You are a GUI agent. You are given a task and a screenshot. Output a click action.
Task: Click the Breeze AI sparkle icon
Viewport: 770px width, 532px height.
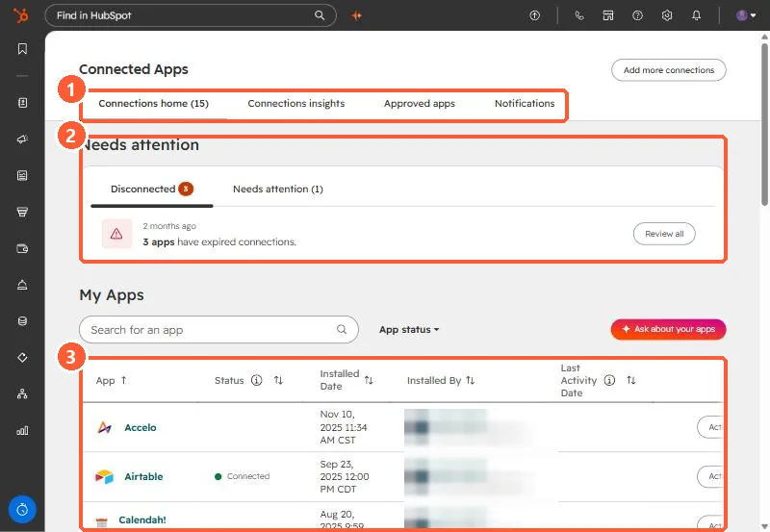coord(356,15)
